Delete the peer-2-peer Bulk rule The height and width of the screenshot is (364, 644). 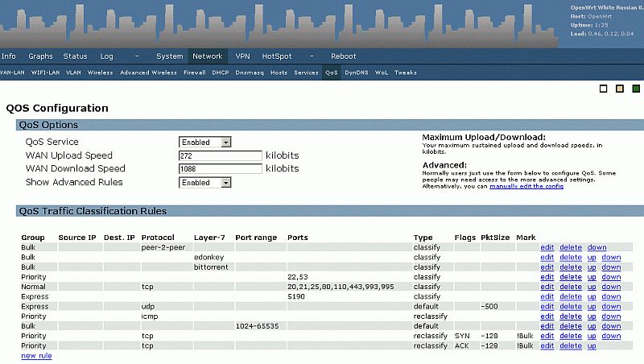tap(571, 247)
